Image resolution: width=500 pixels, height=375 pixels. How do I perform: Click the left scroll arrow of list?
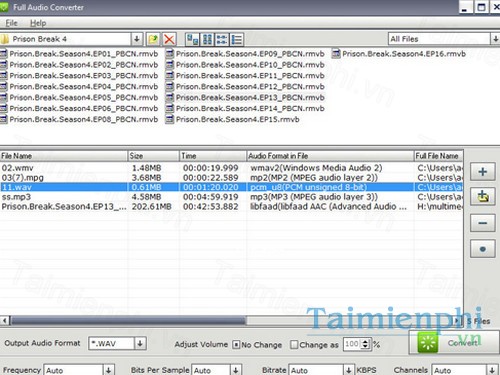4,321
